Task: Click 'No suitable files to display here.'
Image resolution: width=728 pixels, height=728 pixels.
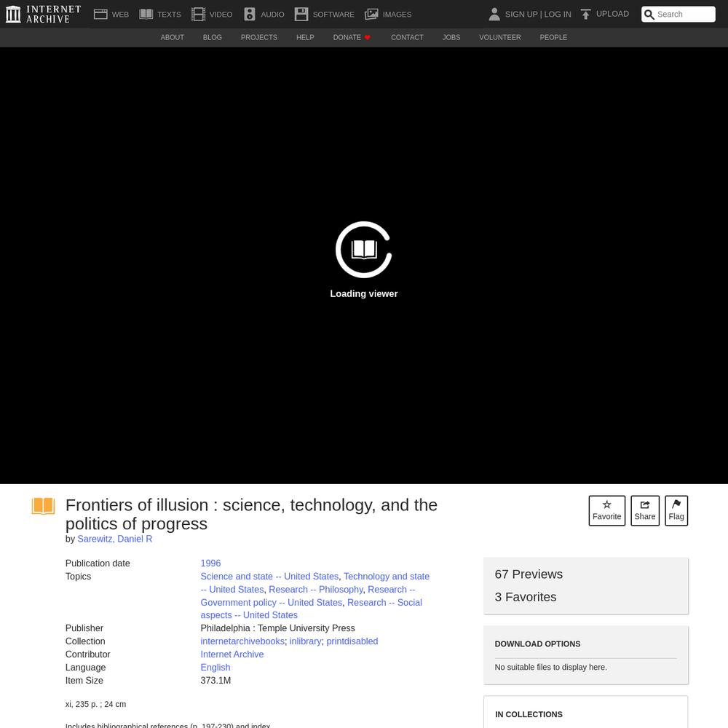Action: [x=550, y=667]
